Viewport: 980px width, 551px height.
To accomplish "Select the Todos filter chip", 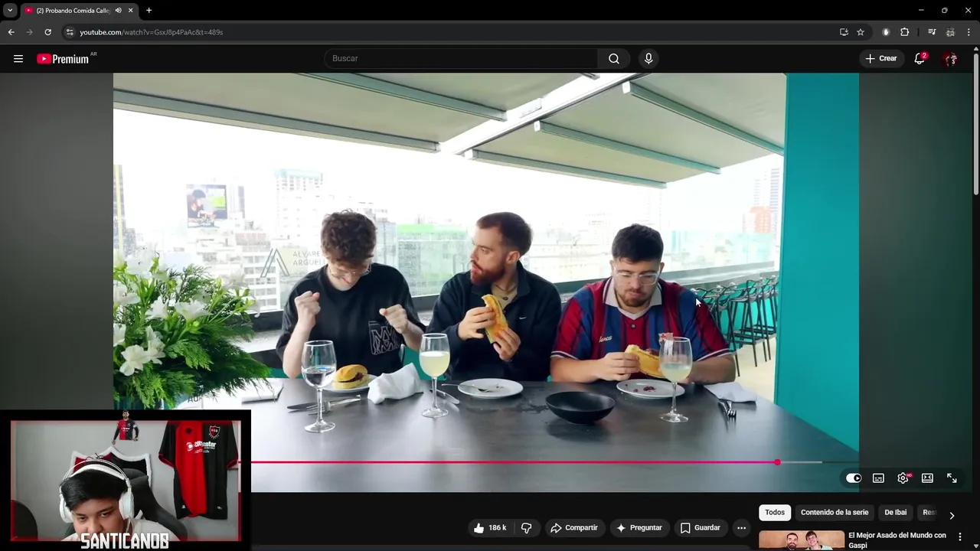I will click(x=775, y=513).
